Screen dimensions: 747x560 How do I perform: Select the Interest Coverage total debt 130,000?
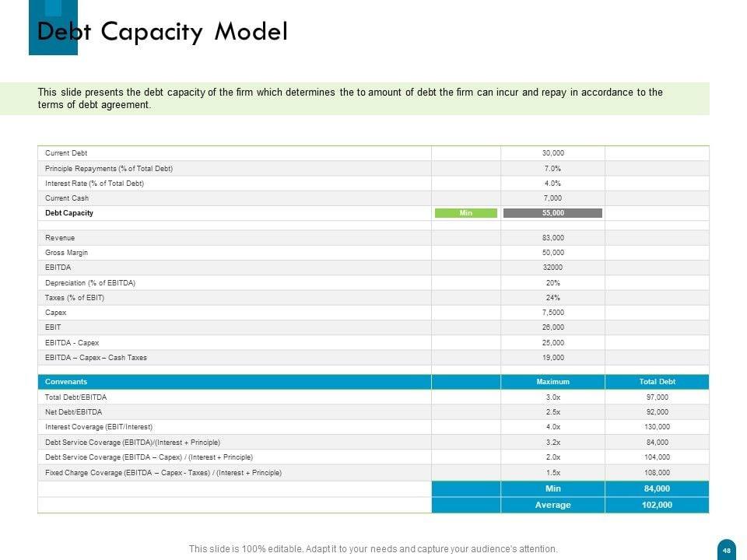coord(657,427)
